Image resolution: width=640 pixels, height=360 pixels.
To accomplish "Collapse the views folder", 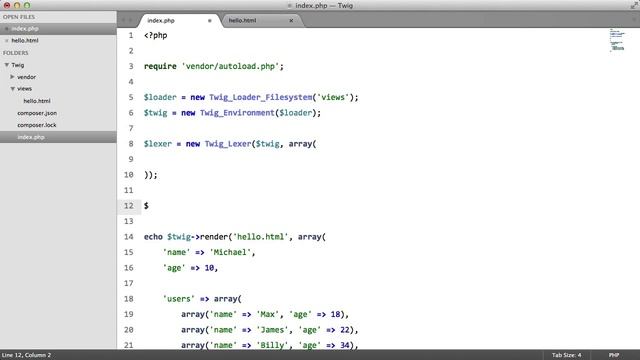I will point(12,89).
